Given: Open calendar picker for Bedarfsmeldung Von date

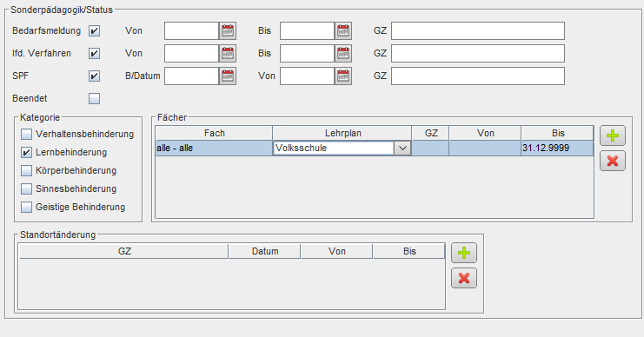Looking at the screenshot, I should (228, 30).
